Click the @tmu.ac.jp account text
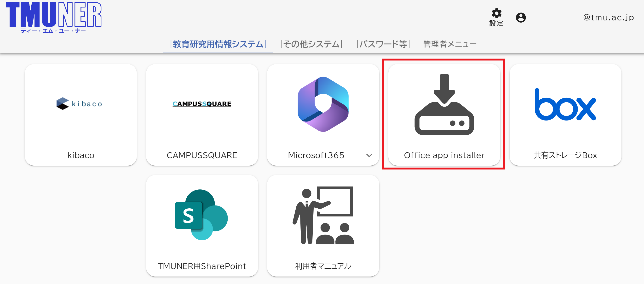The height and width of the screenshot is (284, 644). point(608,18)
